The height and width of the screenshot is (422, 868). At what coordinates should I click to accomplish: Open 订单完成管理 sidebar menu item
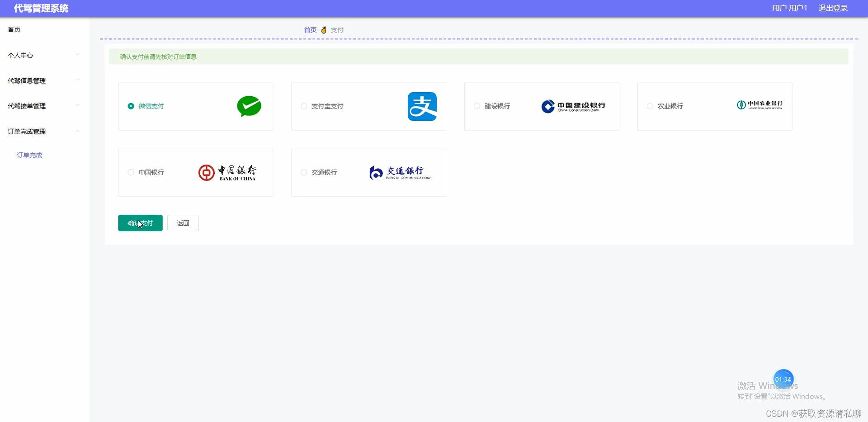coord(44,132)
